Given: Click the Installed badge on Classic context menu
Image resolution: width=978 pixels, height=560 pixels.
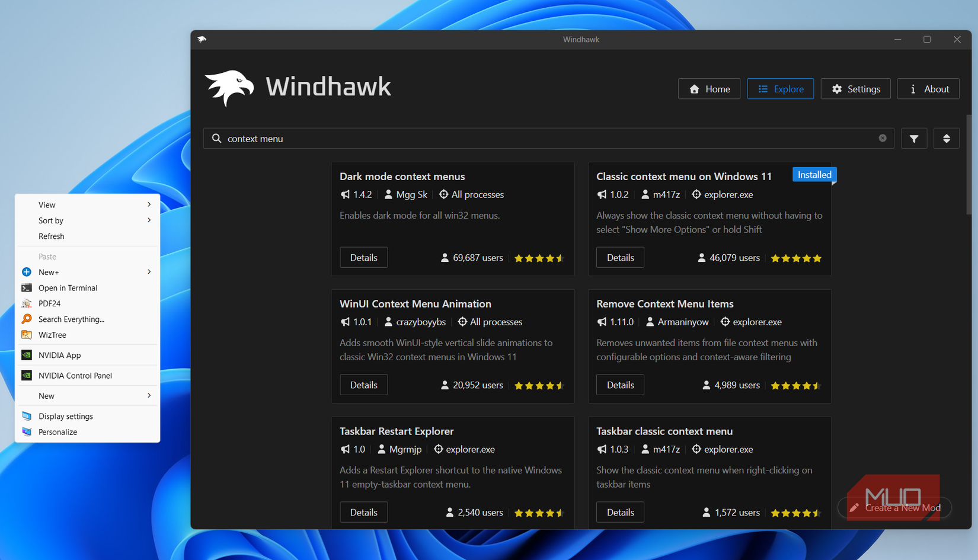Looking at the screenshot, I should coord(814,175).
